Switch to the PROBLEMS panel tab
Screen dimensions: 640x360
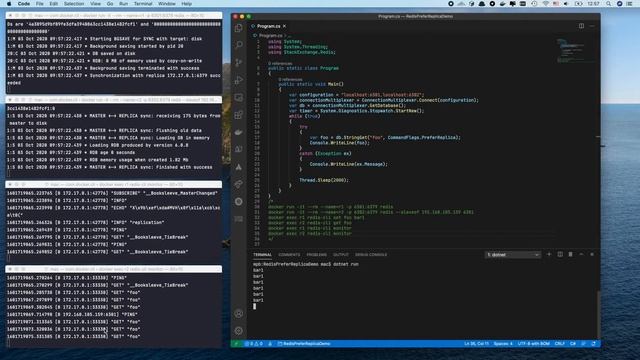[316, 255]
